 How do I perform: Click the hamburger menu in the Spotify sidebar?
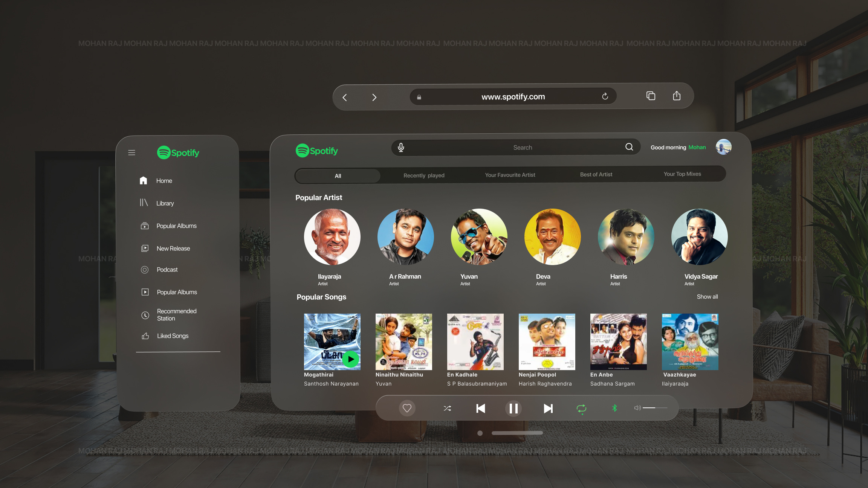pos(131,152)
